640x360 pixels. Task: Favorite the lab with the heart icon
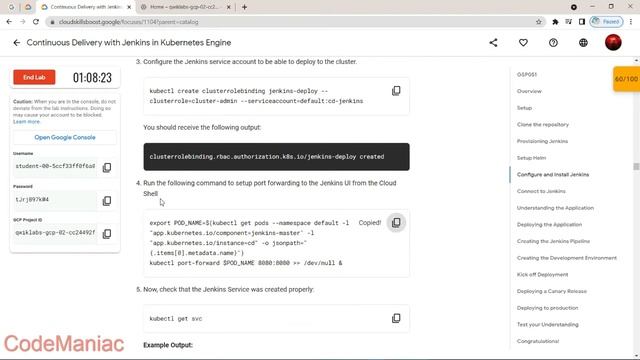point(523,42)
